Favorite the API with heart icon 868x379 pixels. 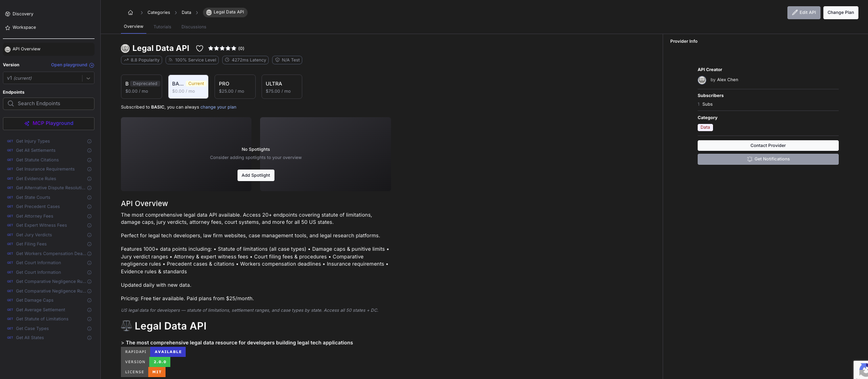click(200, 49)
